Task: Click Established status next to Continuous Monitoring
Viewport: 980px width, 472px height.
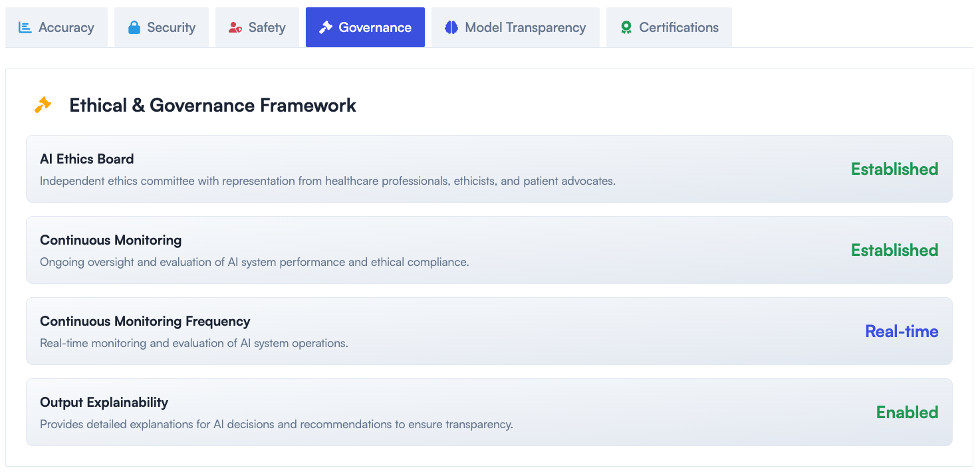Action: tap(894, 250)
